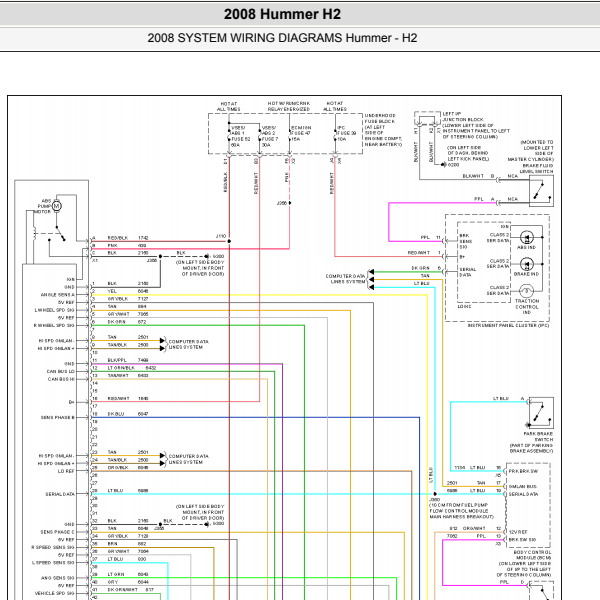Viewport: 600px width, 600px height.
Task: Click the brake fluid level switch symbol
Action: (541, 191)
